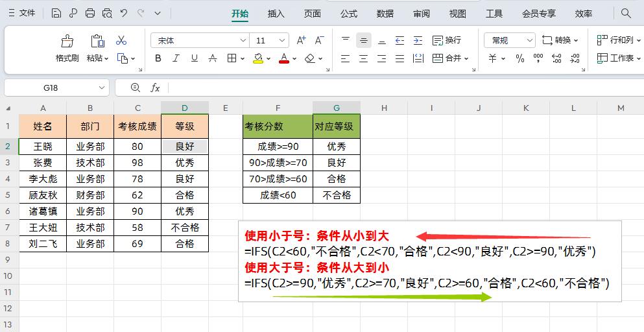
Task: Align text left
Action: click(346, 58)
